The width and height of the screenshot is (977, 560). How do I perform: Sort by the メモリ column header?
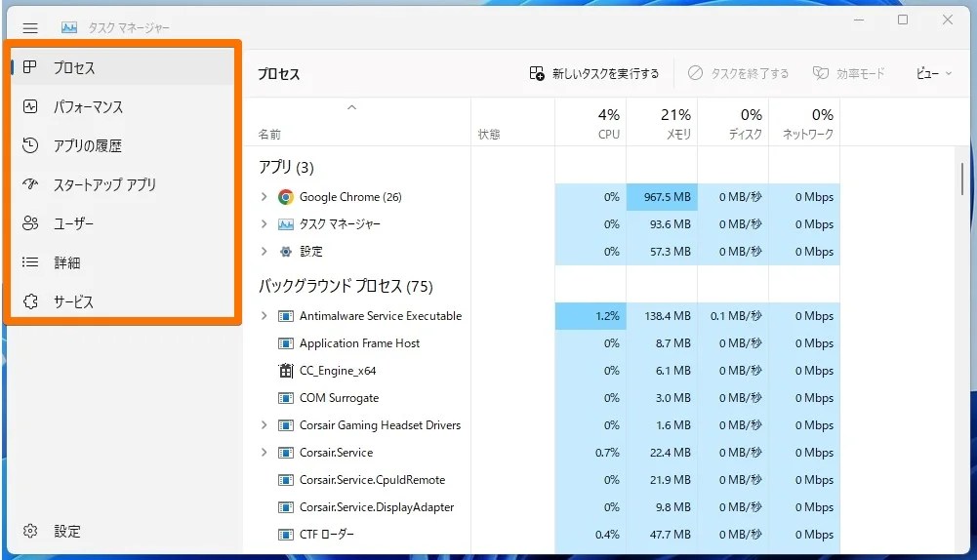(x=662, y=123)
